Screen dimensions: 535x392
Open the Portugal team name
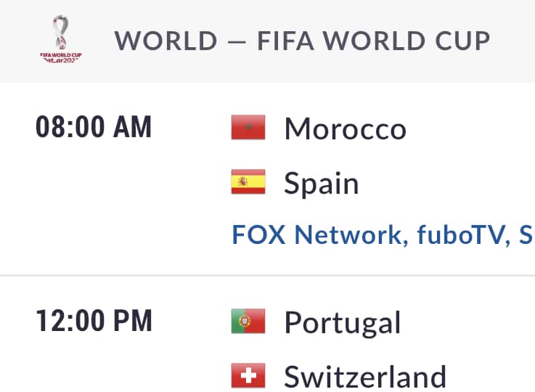click(x=343, y=323)
